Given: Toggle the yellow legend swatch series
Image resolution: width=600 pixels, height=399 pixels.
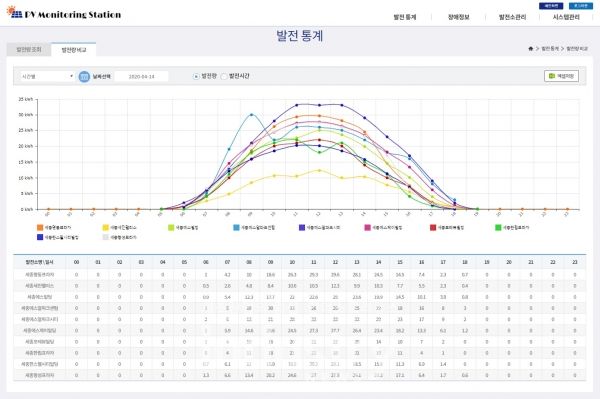Looking at the screenshot, I should click(x=106, y=228).
